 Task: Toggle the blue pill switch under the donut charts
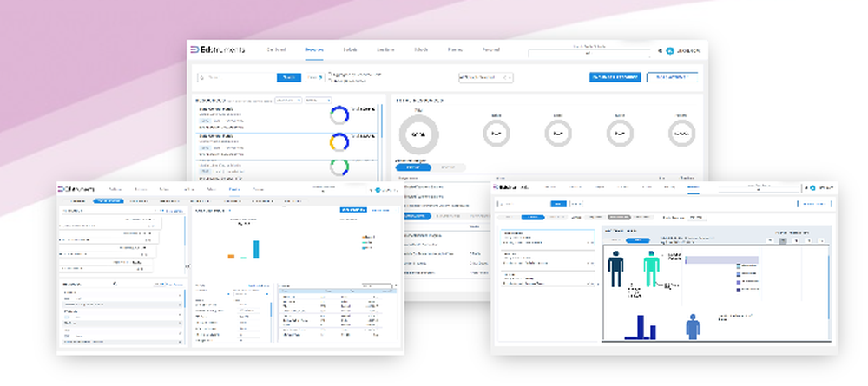coord(413,167)
